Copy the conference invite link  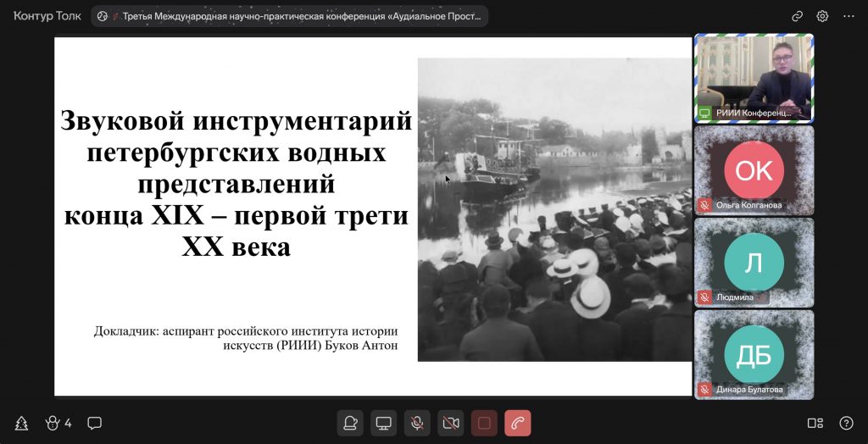pos(797,16)
